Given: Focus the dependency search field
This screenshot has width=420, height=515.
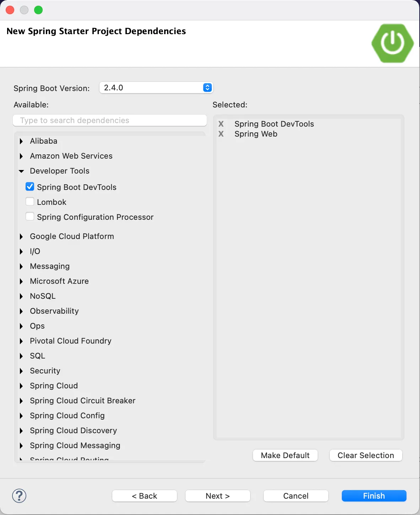Looking at the screenshot, I should click(110, 120).
